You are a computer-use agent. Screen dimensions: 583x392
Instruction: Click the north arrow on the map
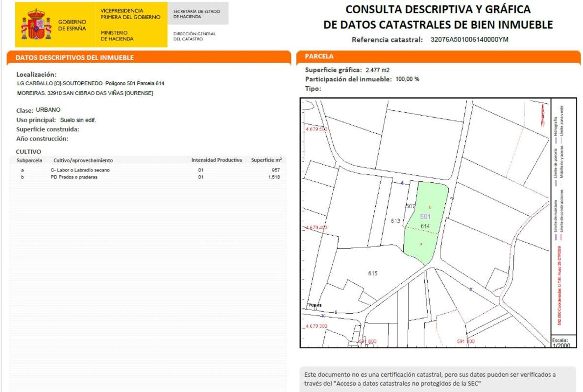click(x=543, y=116)
